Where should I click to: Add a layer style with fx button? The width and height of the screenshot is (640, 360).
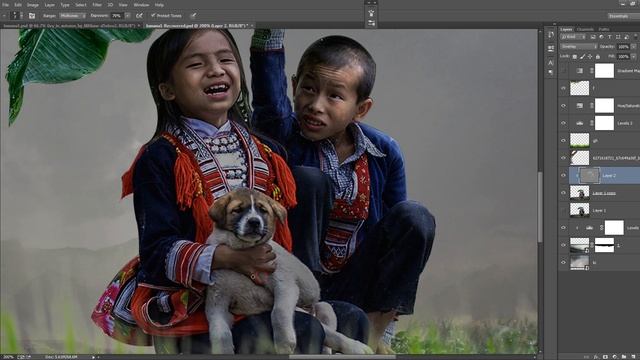pyautogui.click(x=596, y=357)
